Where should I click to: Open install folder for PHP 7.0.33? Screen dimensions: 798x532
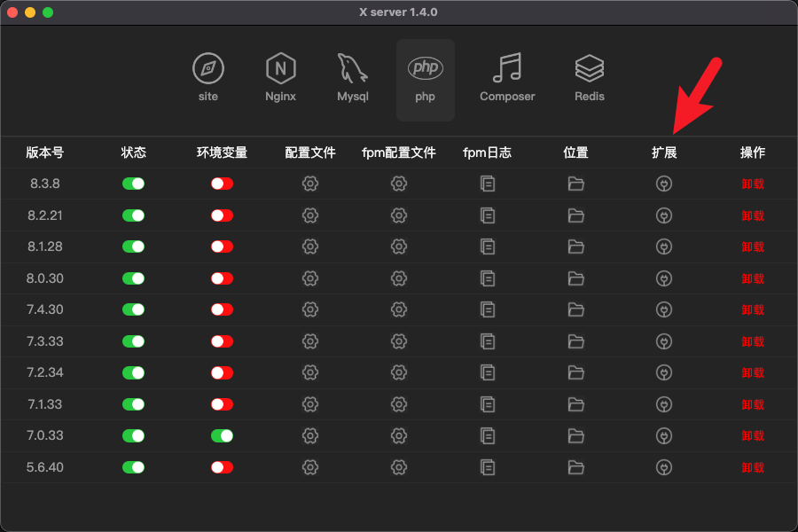tap(575, 435)
